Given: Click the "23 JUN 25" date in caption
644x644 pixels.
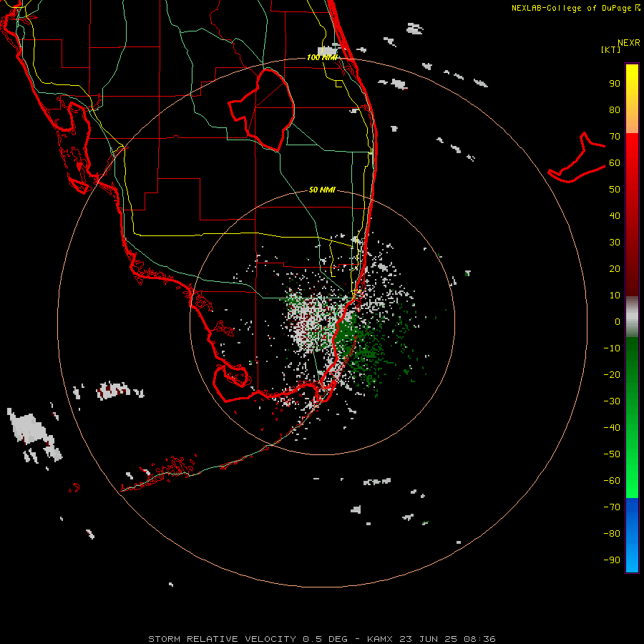Looking at the screenshot, I should pos(429,639).
